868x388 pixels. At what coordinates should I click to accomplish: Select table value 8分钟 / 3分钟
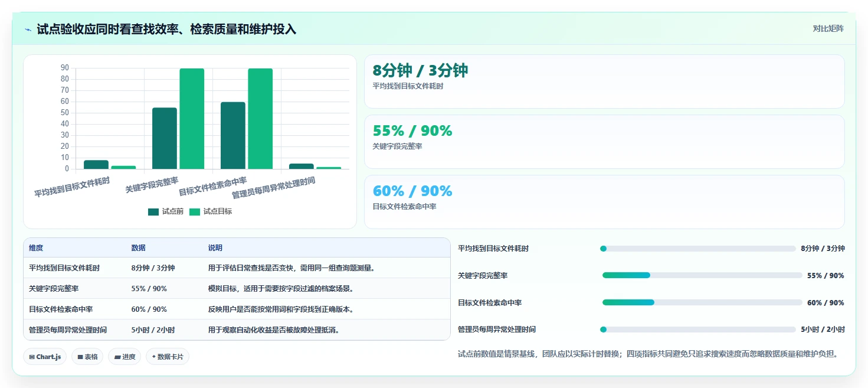click(x=153, y=268)
